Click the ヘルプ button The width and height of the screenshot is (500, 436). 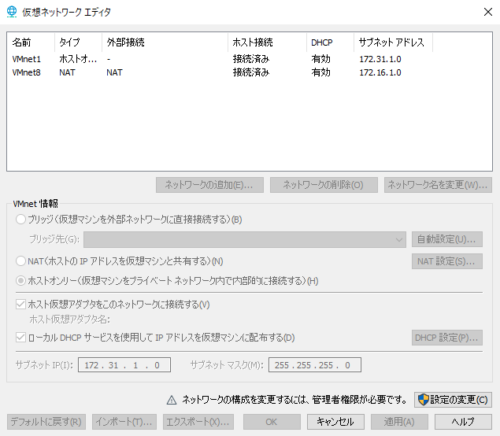pyautogui.click(x=463, y=422)
